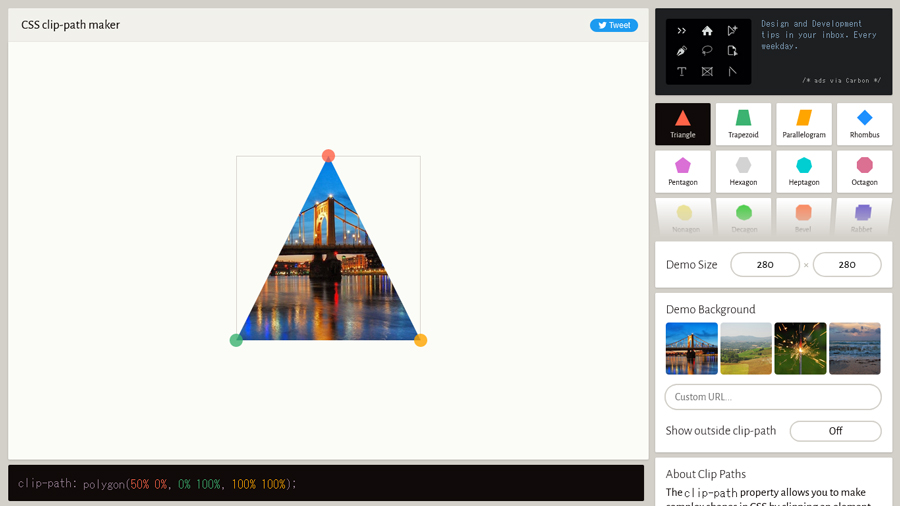This screenshot has height=506, width=900.
Task: Click the Custom URL input field
Action: [773, 397]
